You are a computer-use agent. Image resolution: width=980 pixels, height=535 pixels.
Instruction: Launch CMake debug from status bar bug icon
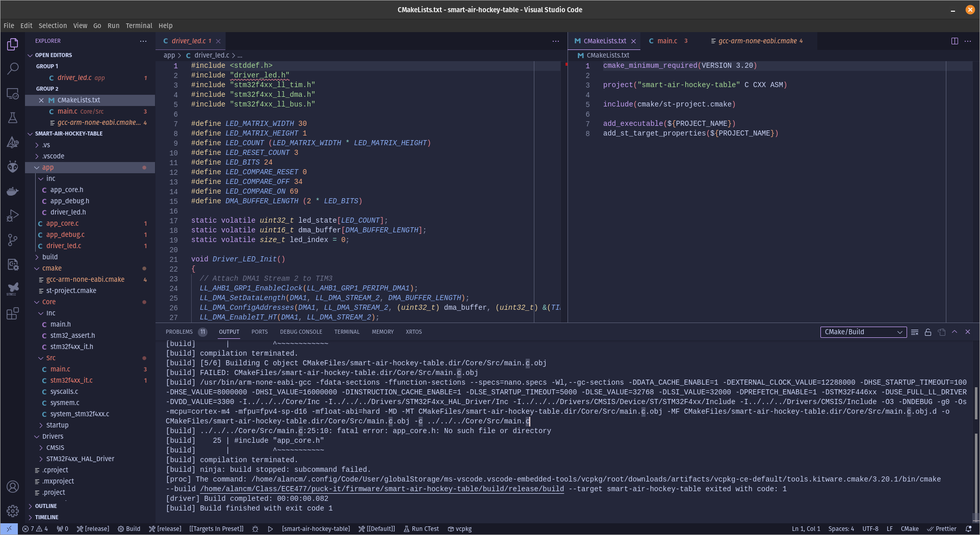point(255,529)
